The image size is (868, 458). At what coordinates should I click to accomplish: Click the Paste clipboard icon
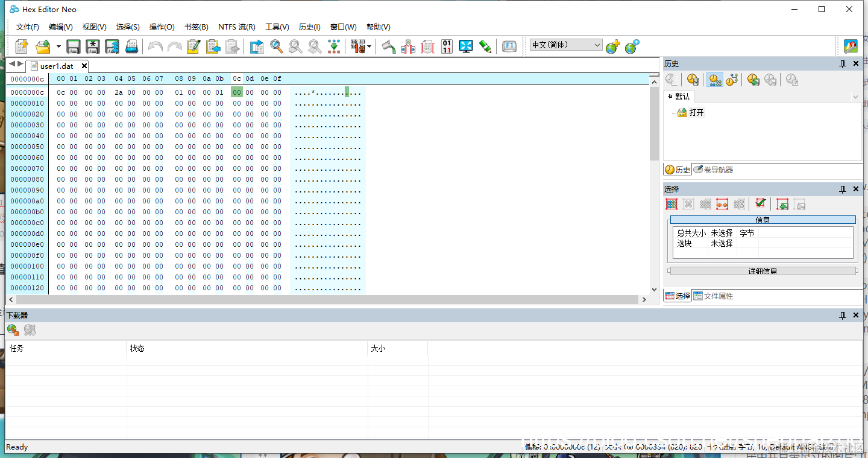213,46
